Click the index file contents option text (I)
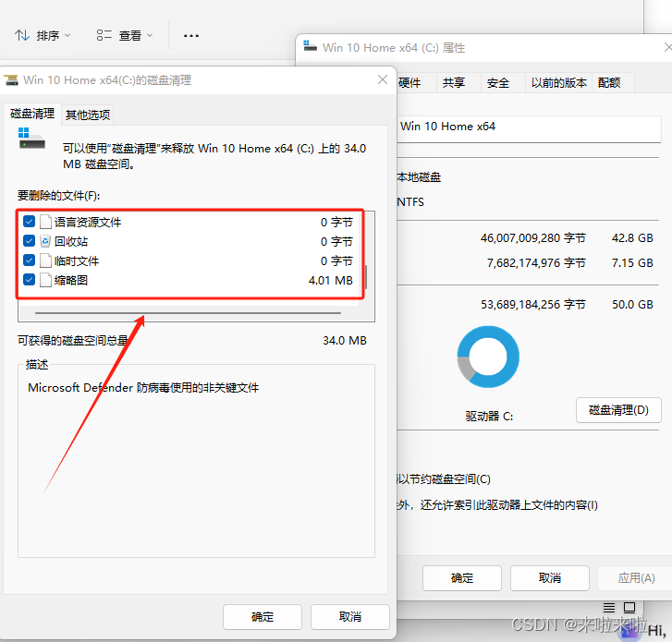This screenshot has height=642, width=672. coord(497,505)
